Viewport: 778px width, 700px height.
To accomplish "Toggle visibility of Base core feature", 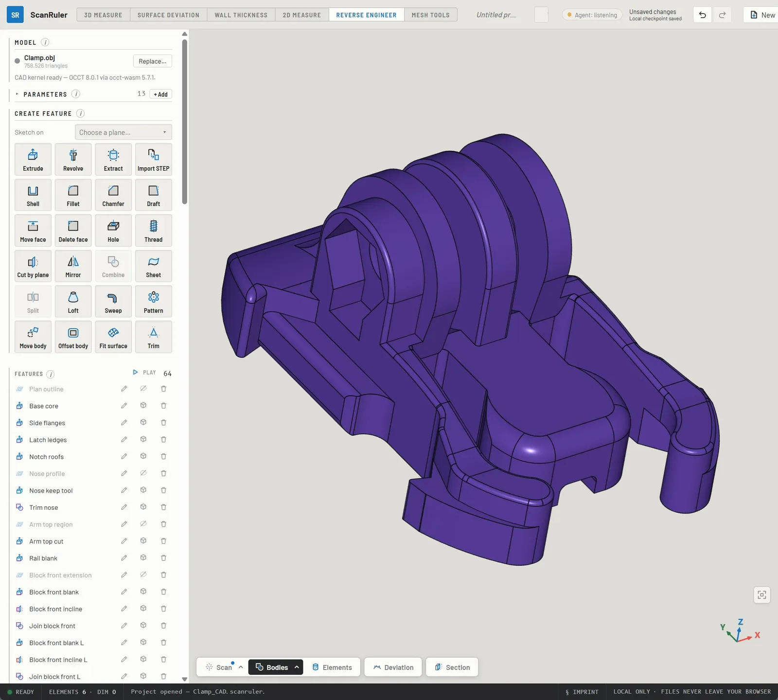I will point(143,406).
